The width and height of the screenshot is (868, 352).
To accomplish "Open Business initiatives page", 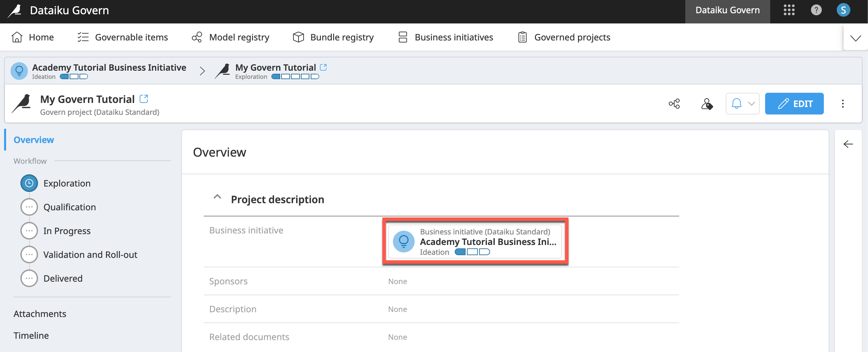I will click(446, 37).
